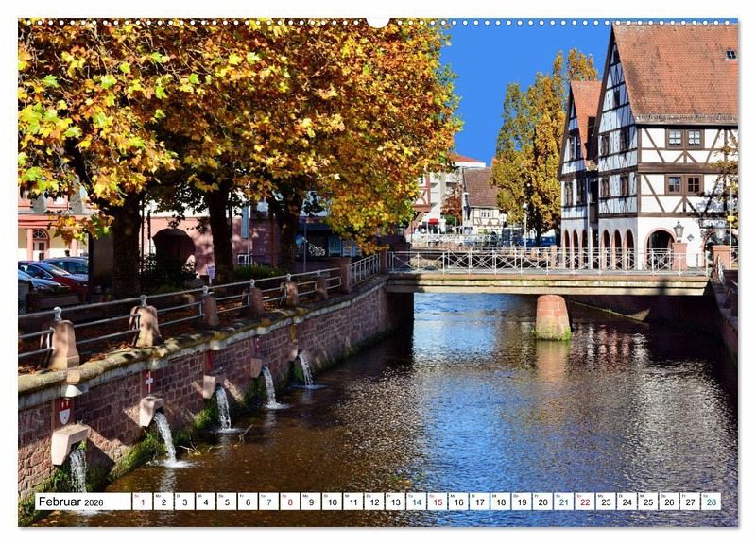756x545 pixels.
Task: Select date 19 in the calendar strip
Action: (x=522, y=502)
